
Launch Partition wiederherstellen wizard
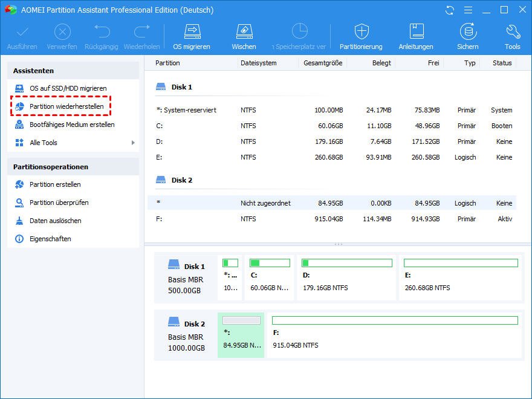[66, 106]
